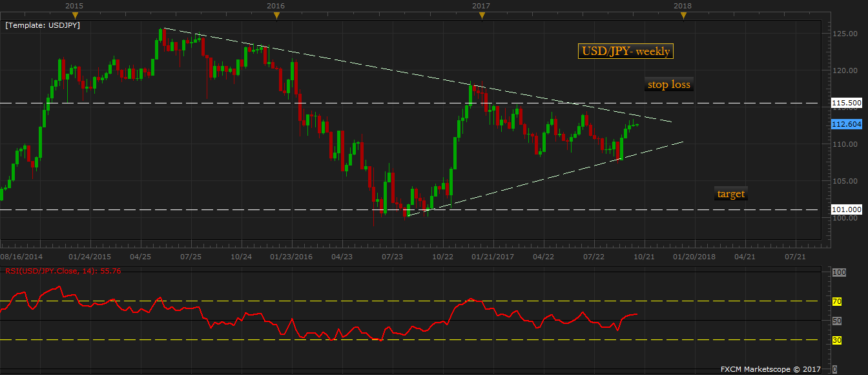Click the yellow RSI 30 level marker
868x375 pixels.
(836, 340)
